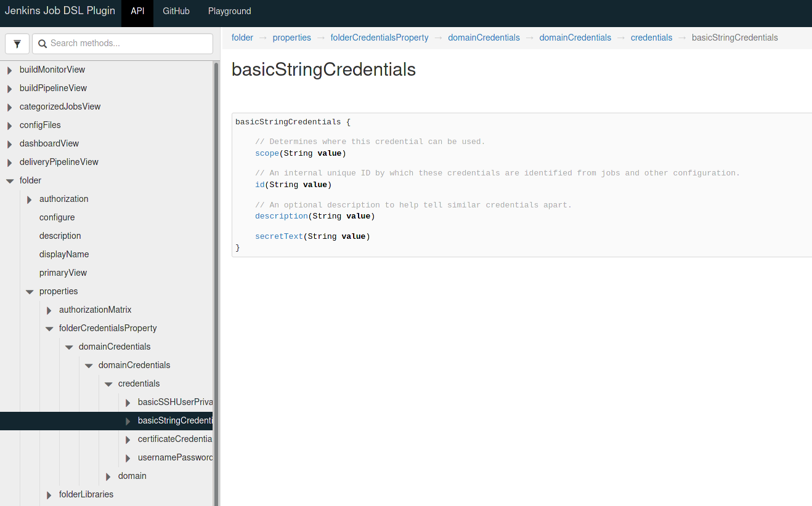Select the API navbar tab
Image resolution: width=812 pixels, height=506 pixels.
[x=137, y=11]
